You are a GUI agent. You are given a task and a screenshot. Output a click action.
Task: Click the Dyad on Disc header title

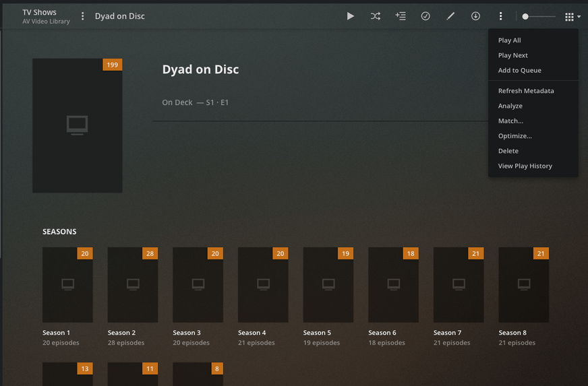pyautogui.click(x=119, y=16)
